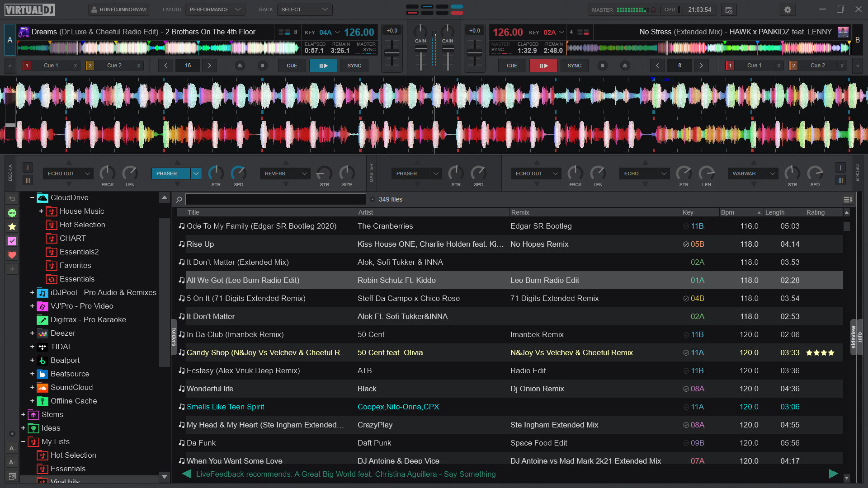Collapse the CloudDrive folder
Image resolution: width=868 pixels, height=488 pixels.
[32, 197]
